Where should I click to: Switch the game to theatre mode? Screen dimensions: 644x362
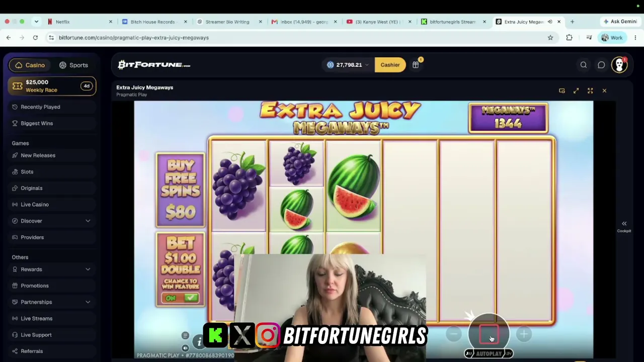click(x=576, y=91)
